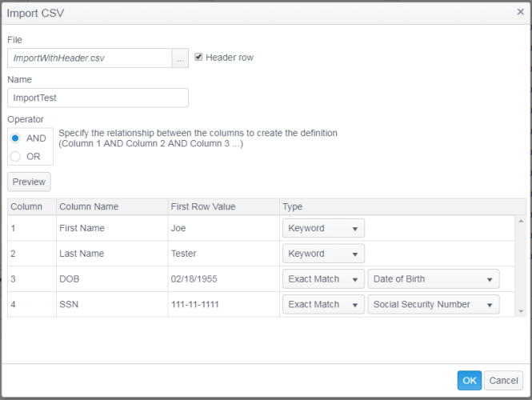The image size is (532, 400).
Task: Cancel the CSV import
Action: [x=503, y=381]
